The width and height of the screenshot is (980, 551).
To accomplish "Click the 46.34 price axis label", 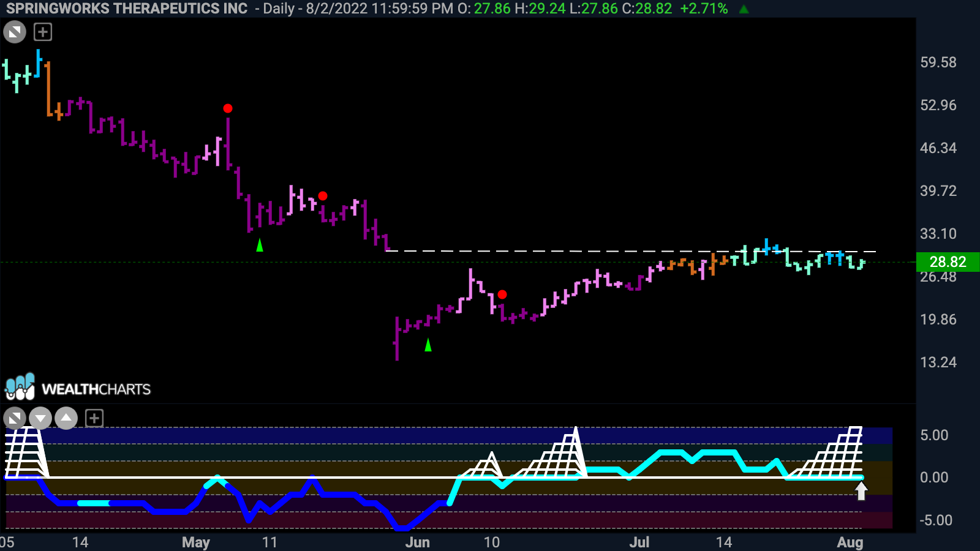I will coord(938,148).
